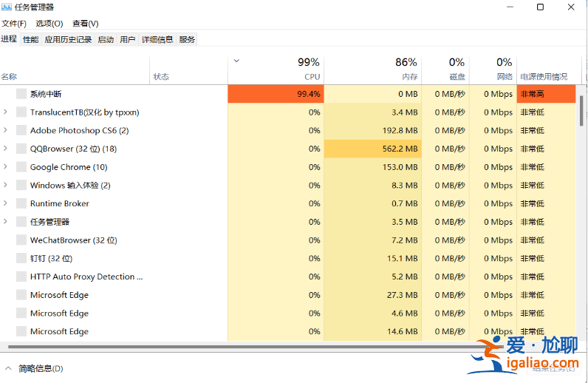
Task: Open the 选项(O) menu
Action: coord(49,24)
